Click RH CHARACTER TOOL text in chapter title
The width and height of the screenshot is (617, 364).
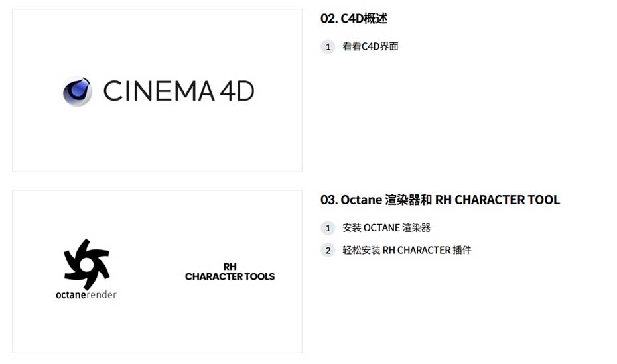pyautogui.click(x=498, y=200)
